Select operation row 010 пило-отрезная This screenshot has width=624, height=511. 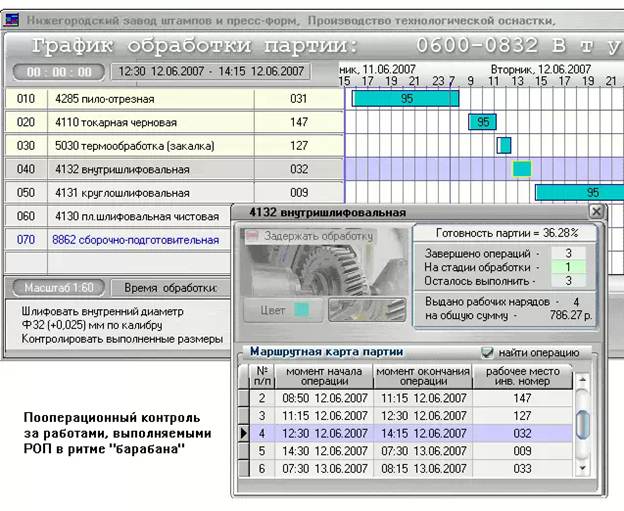(174, 99)
